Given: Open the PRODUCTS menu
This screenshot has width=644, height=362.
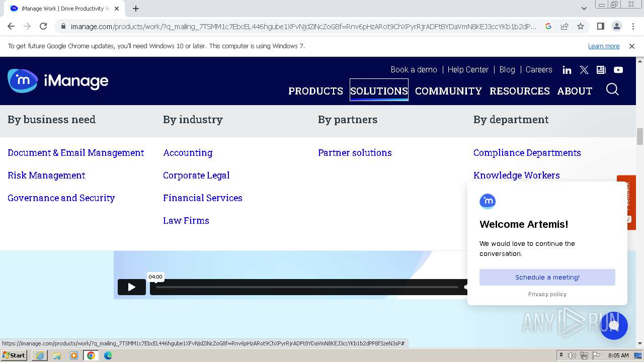Looking at the screenshot, I should (315, 91).
